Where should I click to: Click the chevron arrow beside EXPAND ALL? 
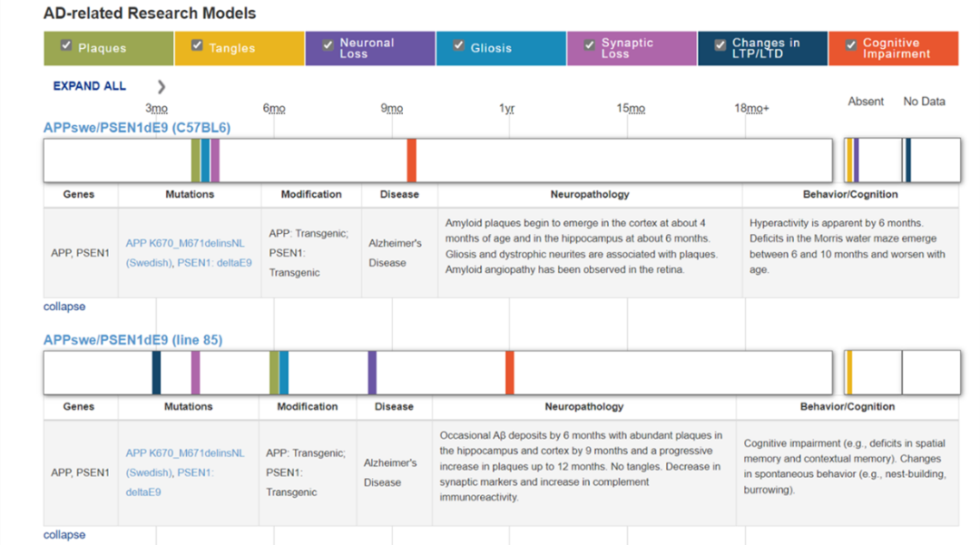[162, 87]
